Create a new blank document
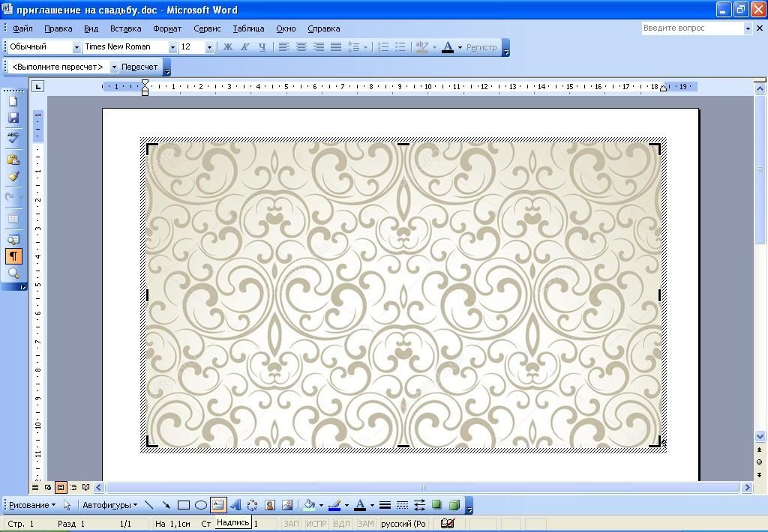 (13, 101)
